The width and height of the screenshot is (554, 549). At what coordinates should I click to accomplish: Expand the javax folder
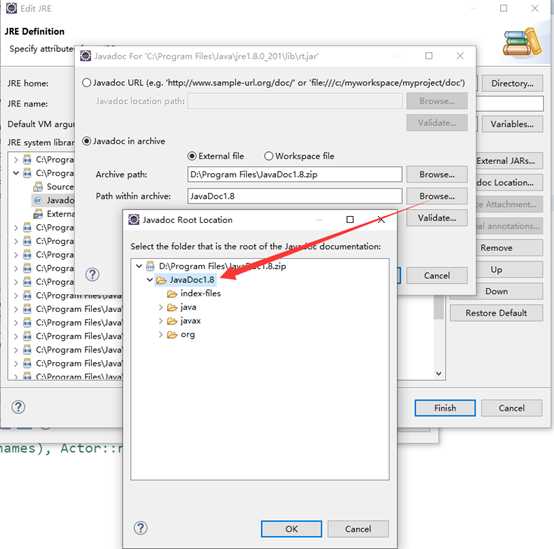[x=161, y=321]
